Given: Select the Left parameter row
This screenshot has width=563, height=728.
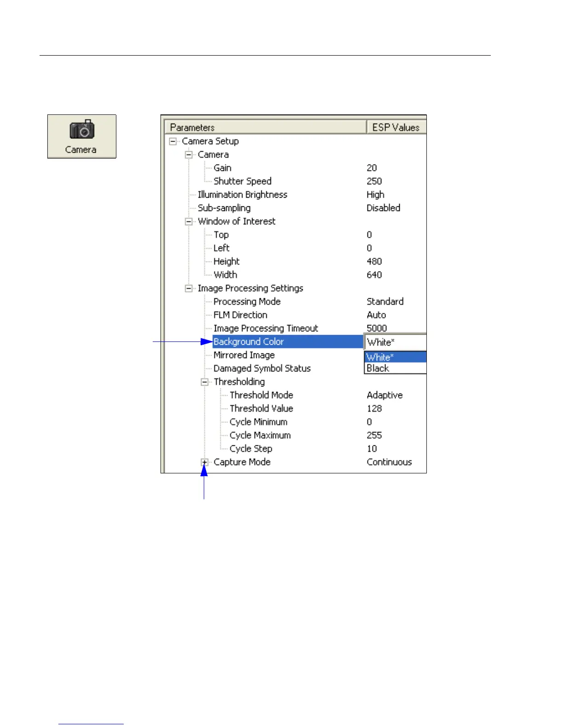Looking at the screenshot, I should [x=221, y=248].
